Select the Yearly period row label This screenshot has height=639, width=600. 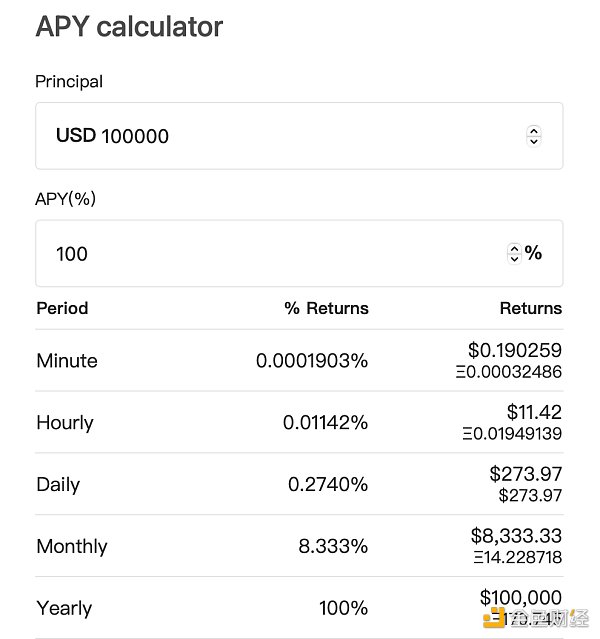64,608
